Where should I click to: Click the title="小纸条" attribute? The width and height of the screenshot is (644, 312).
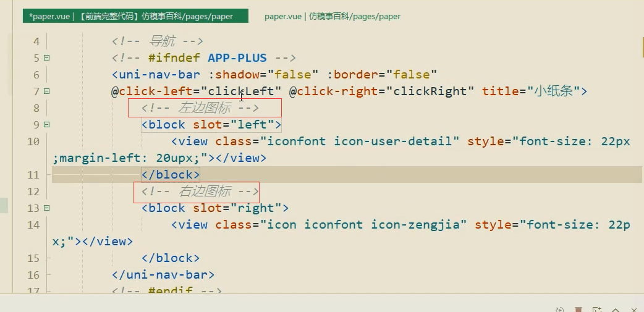530,91
